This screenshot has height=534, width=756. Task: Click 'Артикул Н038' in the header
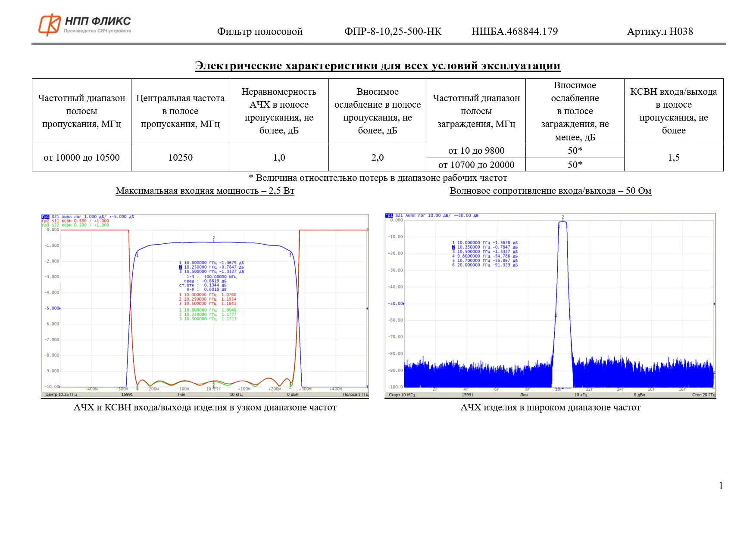[659, 31]
